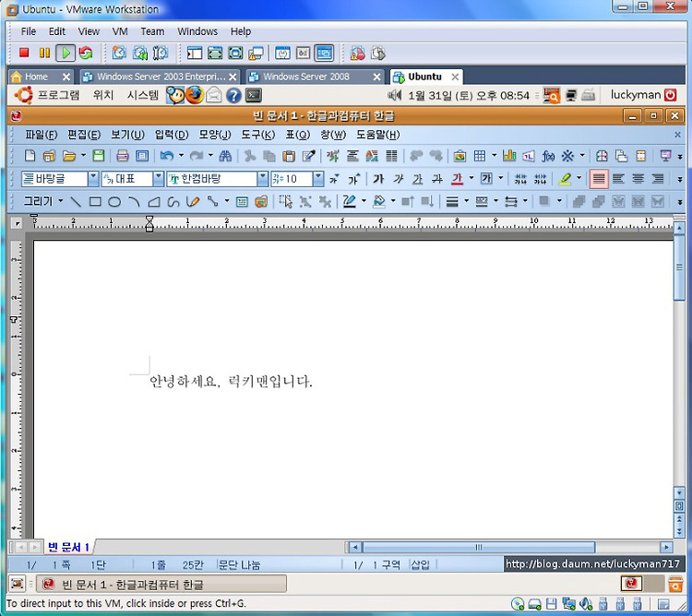The width and height of the screenshot is (692, 616).
Task: Open Firefox from the Ubuntu panel
Action: pyautogui.click(x=194, y=95)
